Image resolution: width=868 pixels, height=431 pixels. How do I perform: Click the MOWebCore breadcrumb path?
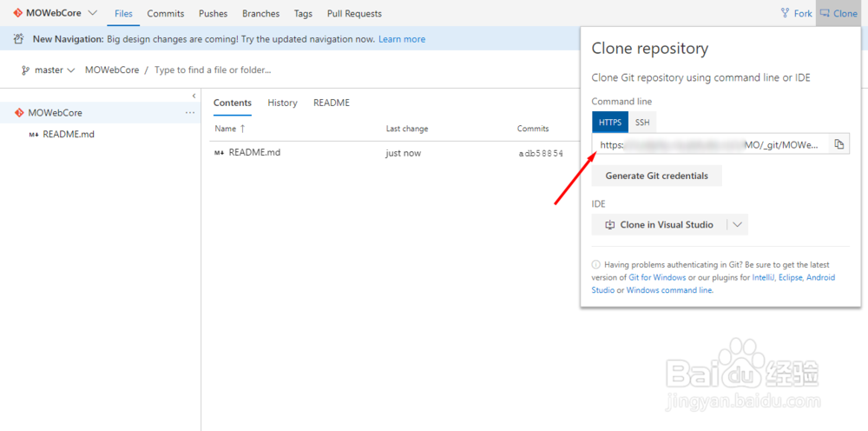pyautogui.click(x=112, y=70)
